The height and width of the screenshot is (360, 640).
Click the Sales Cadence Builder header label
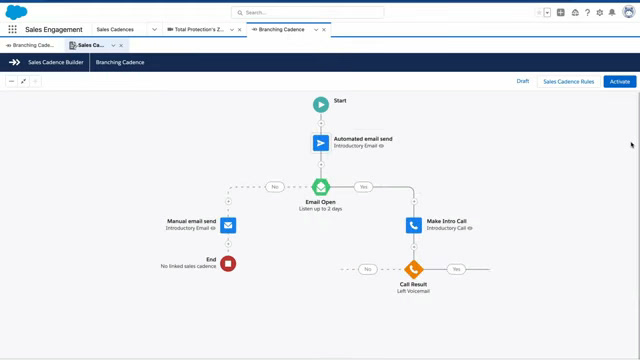56,62
